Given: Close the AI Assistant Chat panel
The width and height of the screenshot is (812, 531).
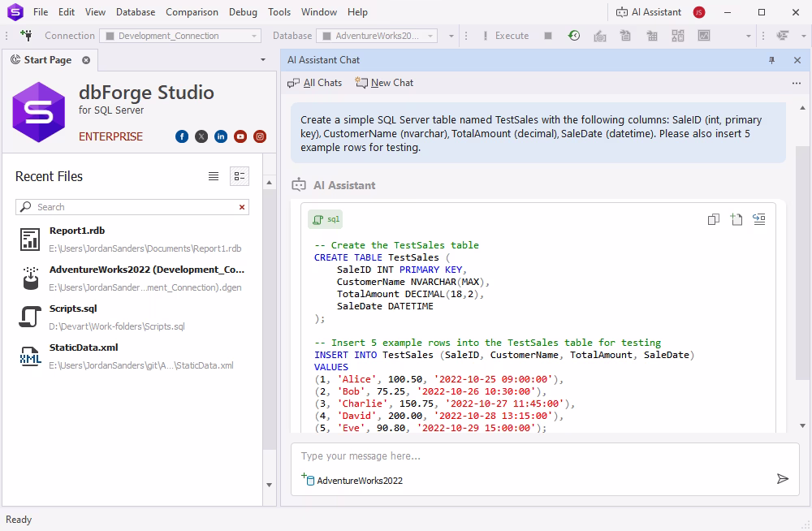Looking at the screenshot, I should [797, 60].
